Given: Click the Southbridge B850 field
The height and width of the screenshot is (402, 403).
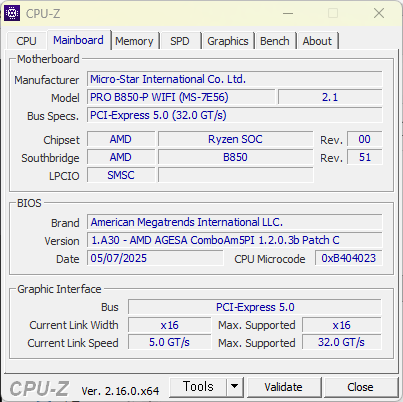Looking at the screenshot, I should (235, 157).
